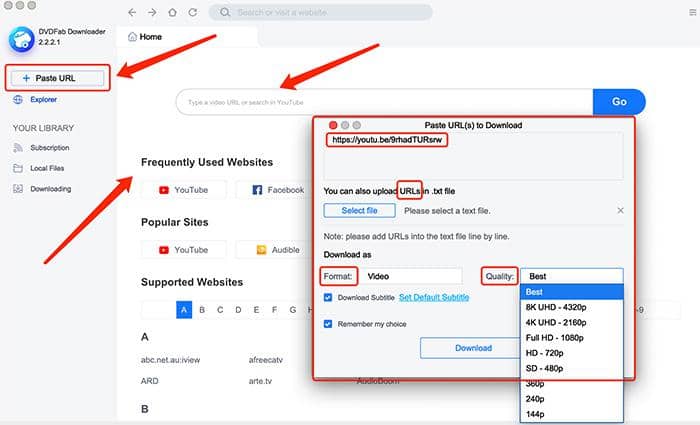Select letter B in Supported Websites index
700x425 pixels.
[202, 310]
